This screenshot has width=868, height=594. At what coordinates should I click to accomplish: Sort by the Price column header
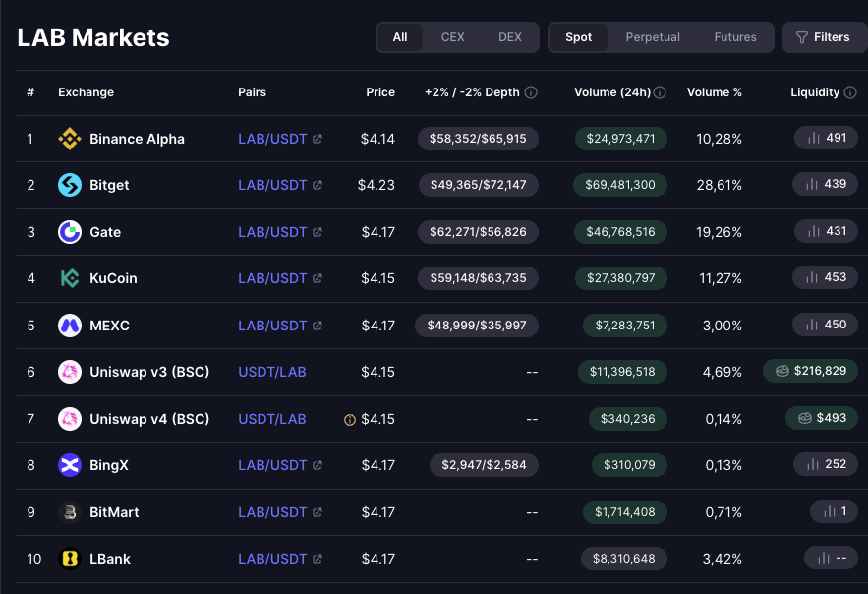380,92
